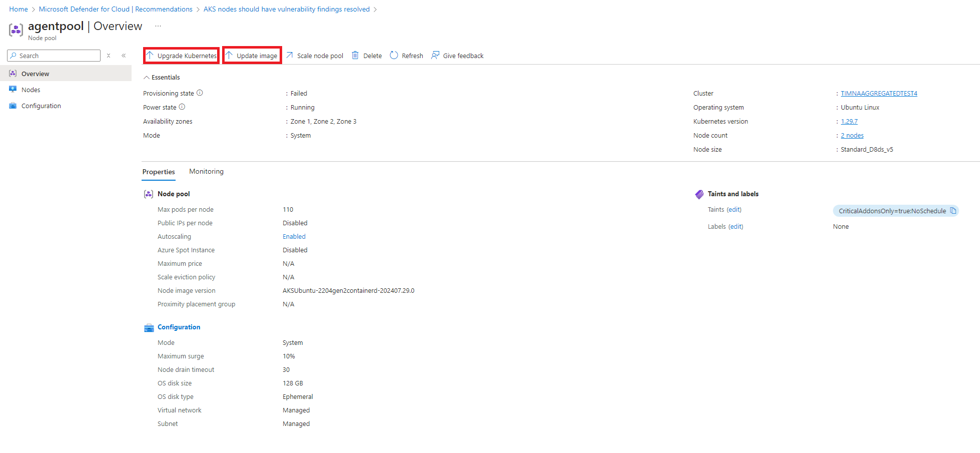
Task: Open the Kubernetes version 1.29.7 link
Action: pos(849,122)
